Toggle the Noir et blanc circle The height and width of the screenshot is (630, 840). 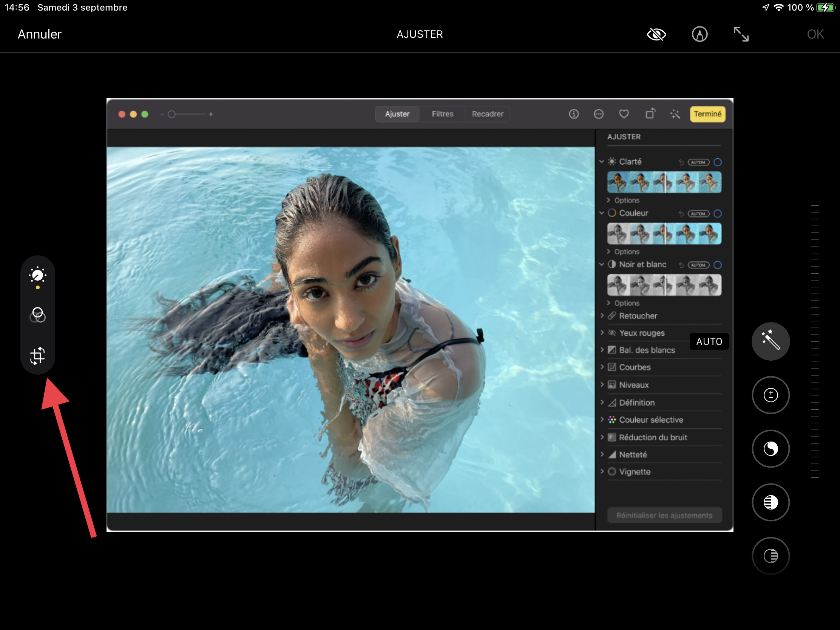coord(717,265)
